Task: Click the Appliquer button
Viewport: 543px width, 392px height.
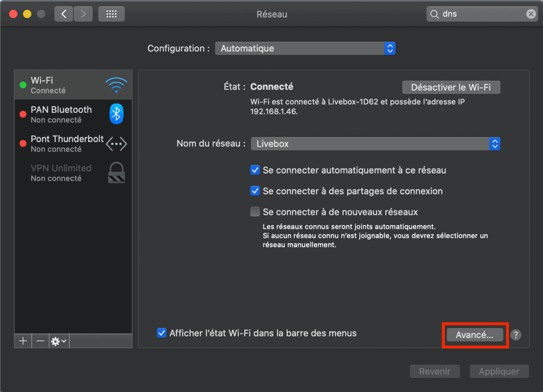Action: (x=499, y=371)
